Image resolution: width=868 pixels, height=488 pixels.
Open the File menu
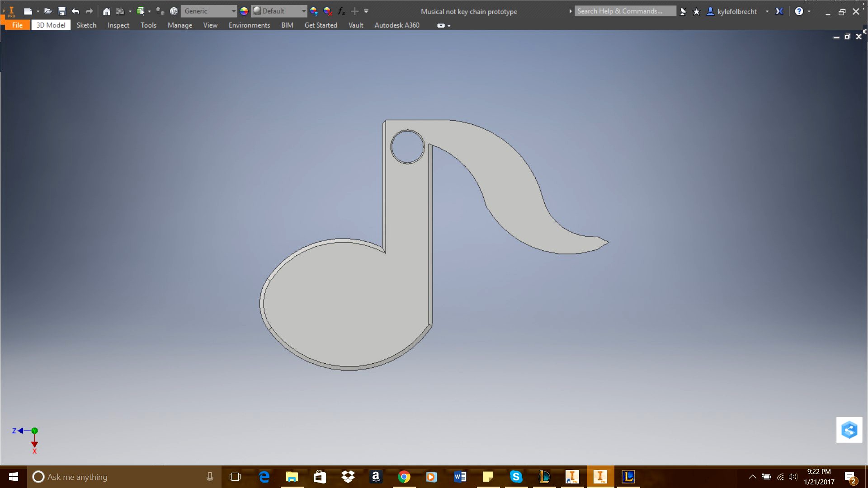(17, 25)
